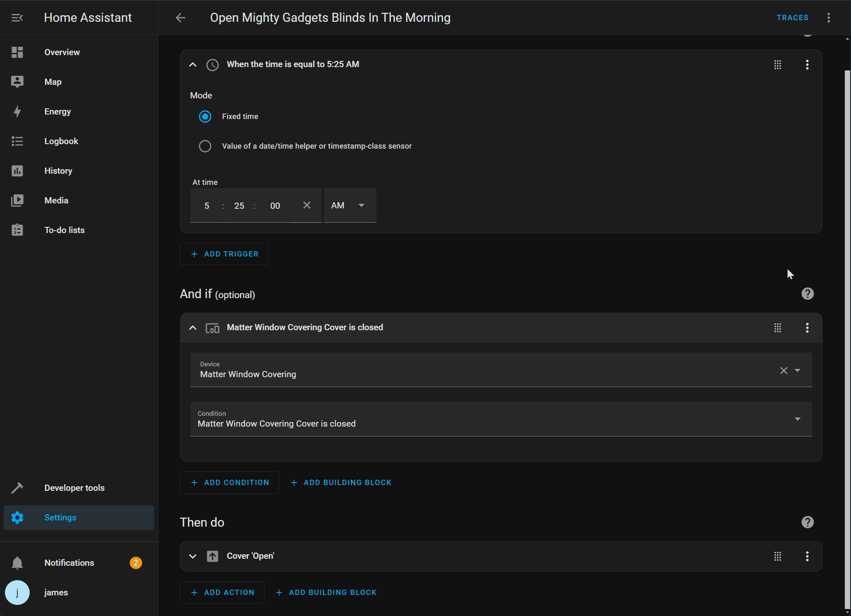Viewport: 851px width, 616px height.
Task: Click the drag handle on the time trigger
Action: pos(777,65)
